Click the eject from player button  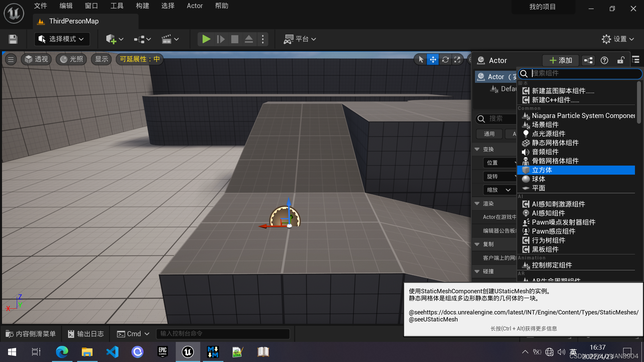pos(249,39)
